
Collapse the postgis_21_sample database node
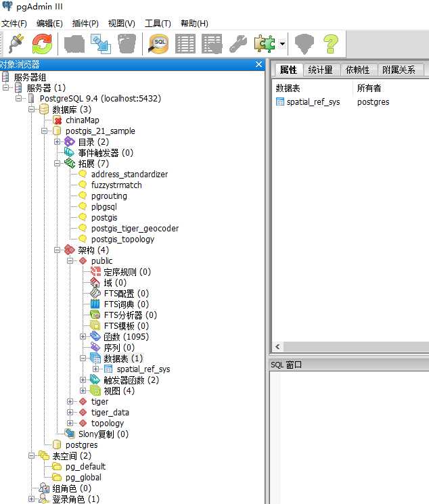click(x=45, y=131)
